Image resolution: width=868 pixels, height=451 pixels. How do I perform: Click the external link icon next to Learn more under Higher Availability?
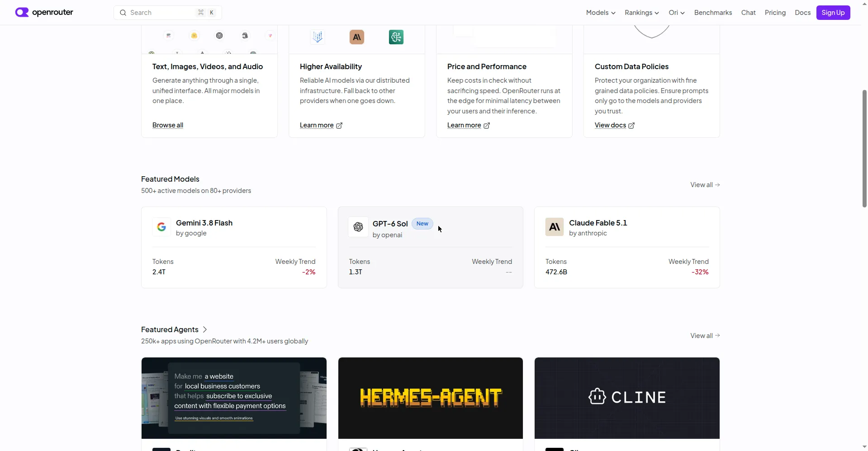[339, 126]
